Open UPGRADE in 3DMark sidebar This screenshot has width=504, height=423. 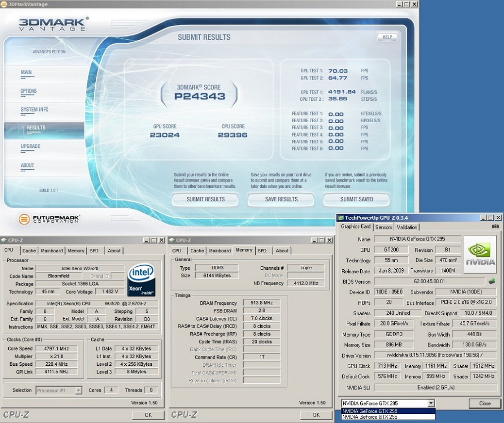(x=31, y=146)
